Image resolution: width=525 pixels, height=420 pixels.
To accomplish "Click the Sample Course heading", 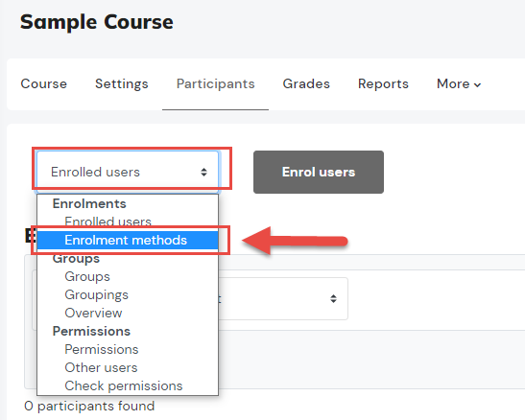I will (97, 22).
